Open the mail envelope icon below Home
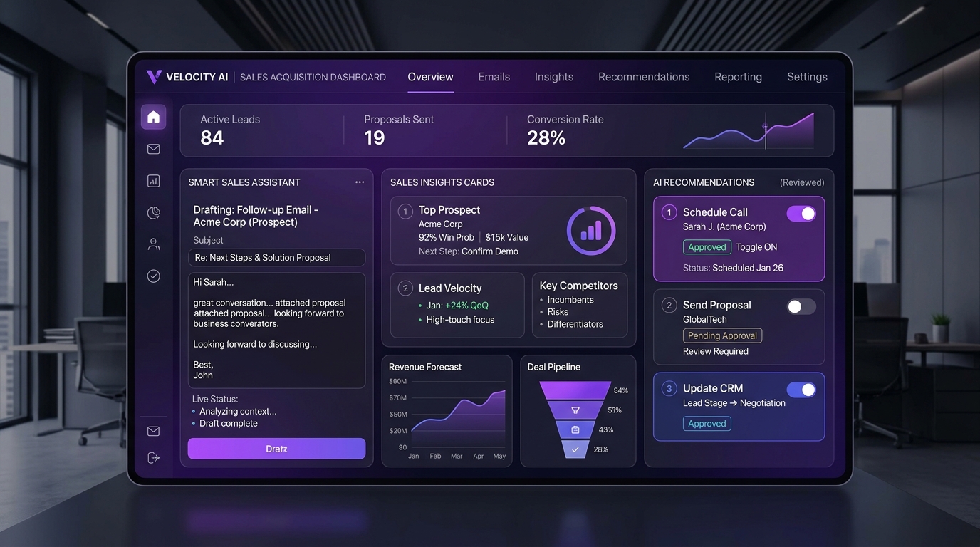The height and width of the screenshot is (547, 980). [153, 149]
